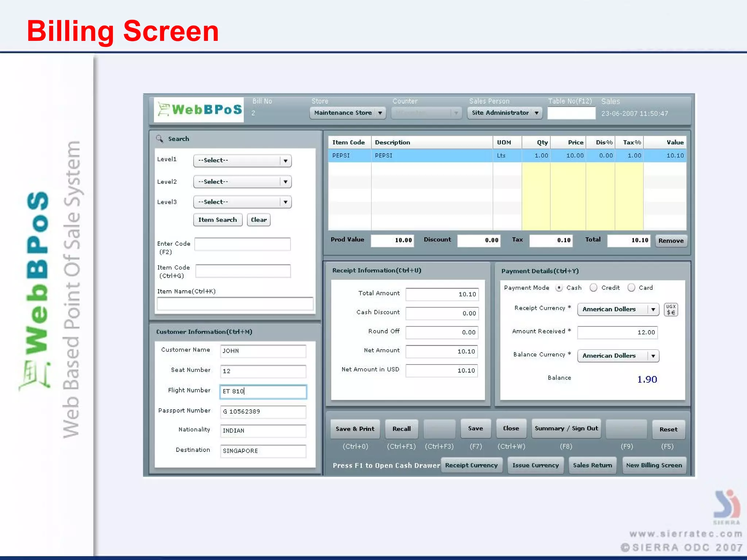747x560 pixels.
Task: Click the Description column header
Action: tap(432, 143)
